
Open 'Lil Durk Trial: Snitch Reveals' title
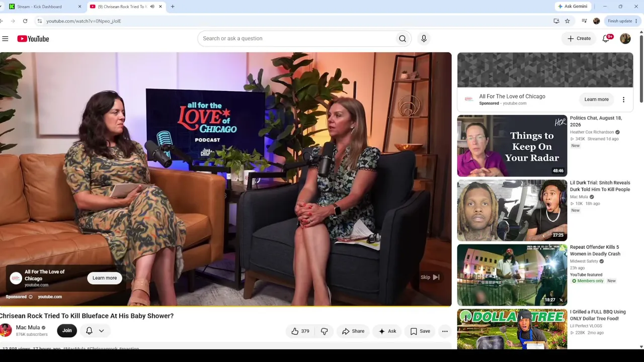click(x=600, y=186)
